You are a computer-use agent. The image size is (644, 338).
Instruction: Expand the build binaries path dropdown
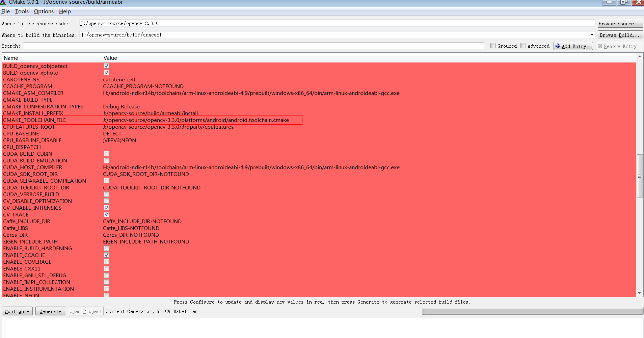point(592,35)
